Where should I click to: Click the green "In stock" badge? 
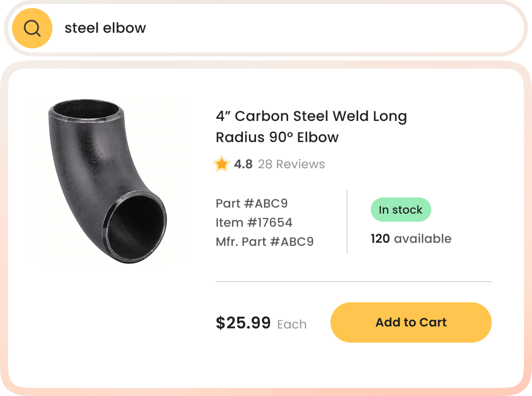401,210
